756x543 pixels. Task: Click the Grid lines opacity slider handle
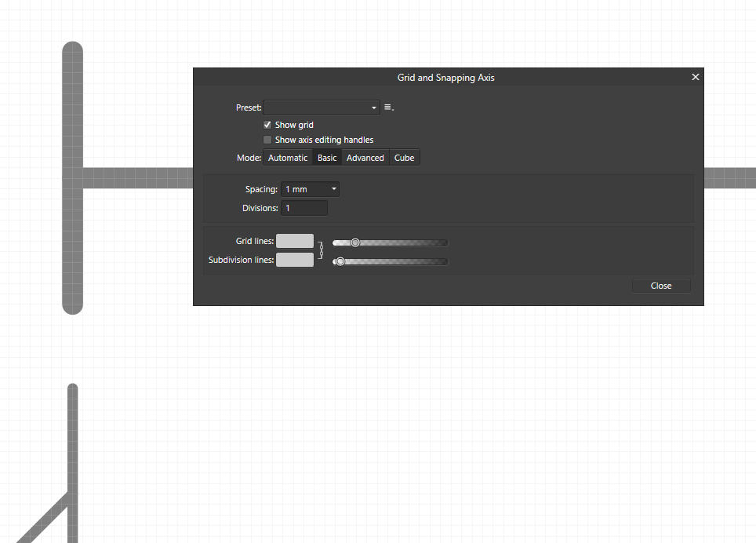354,242
